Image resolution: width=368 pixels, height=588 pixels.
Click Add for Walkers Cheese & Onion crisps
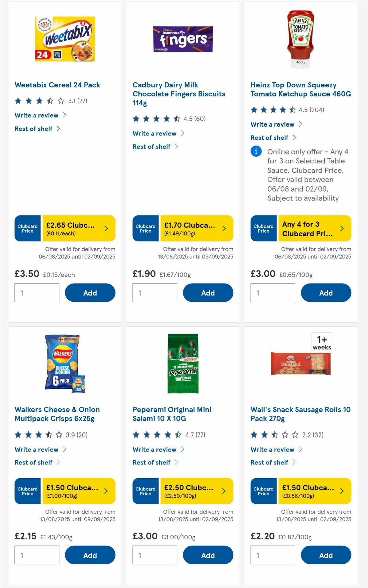pyautogui.click(x=90, y=555)
